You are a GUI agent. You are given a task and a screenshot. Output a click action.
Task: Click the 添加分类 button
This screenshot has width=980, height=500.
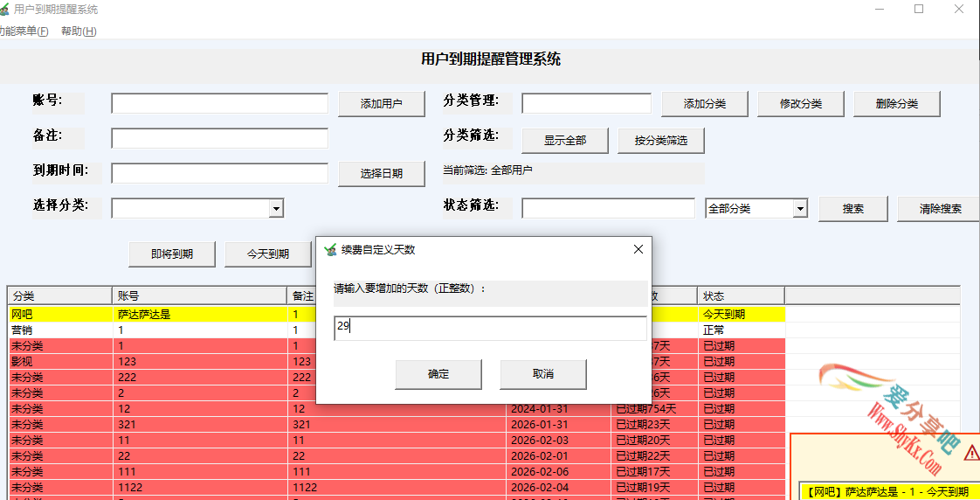(704, 104)
